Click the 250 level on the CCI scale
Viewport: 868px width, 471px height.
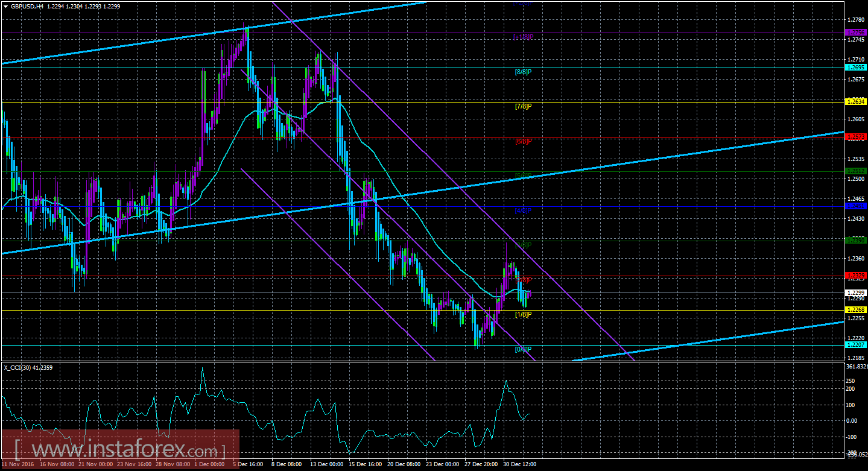pos(852,381)
